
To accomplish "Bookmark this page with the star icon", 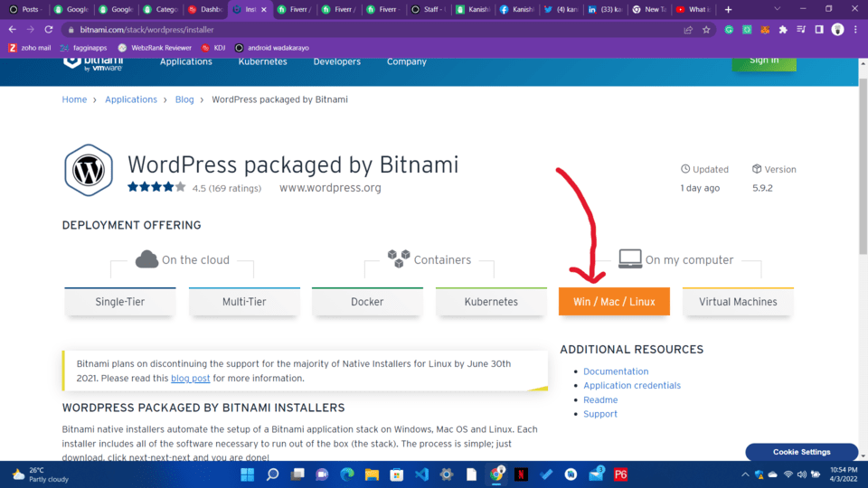I will point(706,30).
